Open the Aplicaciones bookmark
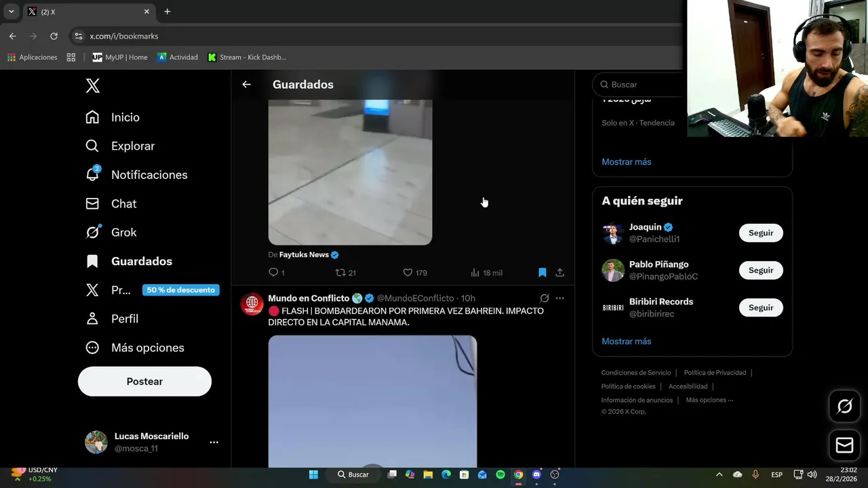 point(32,57)
